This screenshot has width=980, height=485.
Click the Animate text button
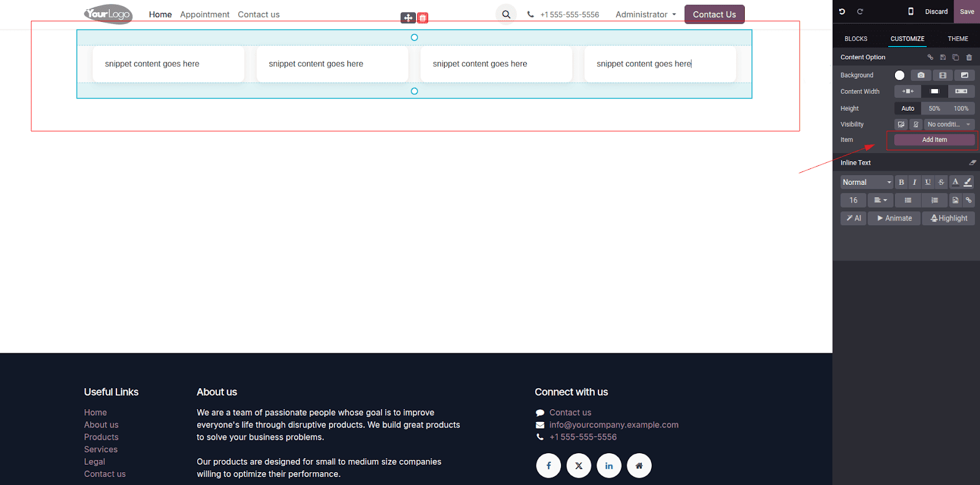click(894, 218)
